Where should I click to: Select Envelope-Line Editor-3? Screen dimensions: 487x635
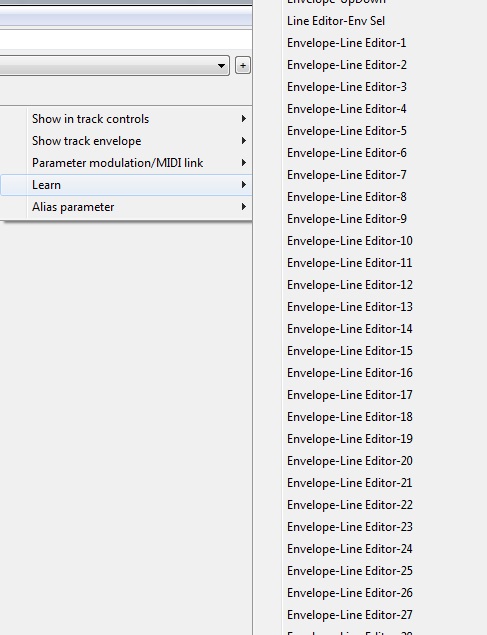click(x=347, y=87)
